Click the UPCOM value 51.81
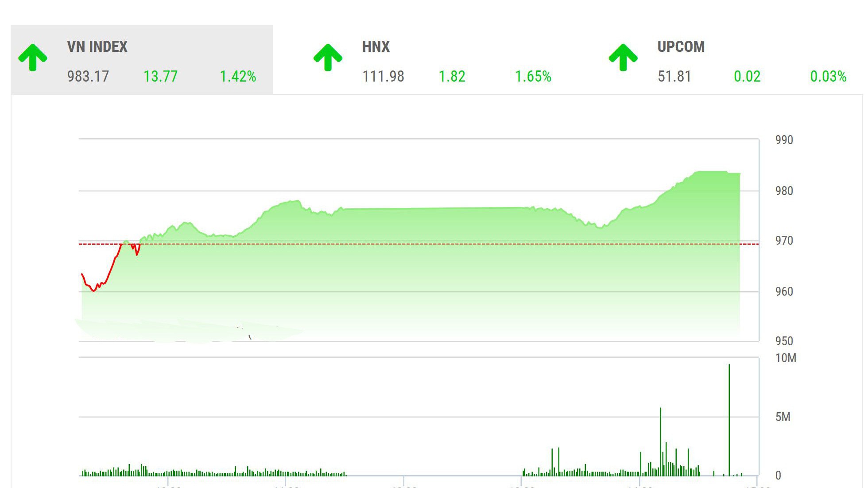Viewport: 868px width, 488px height. coord(674,76)
